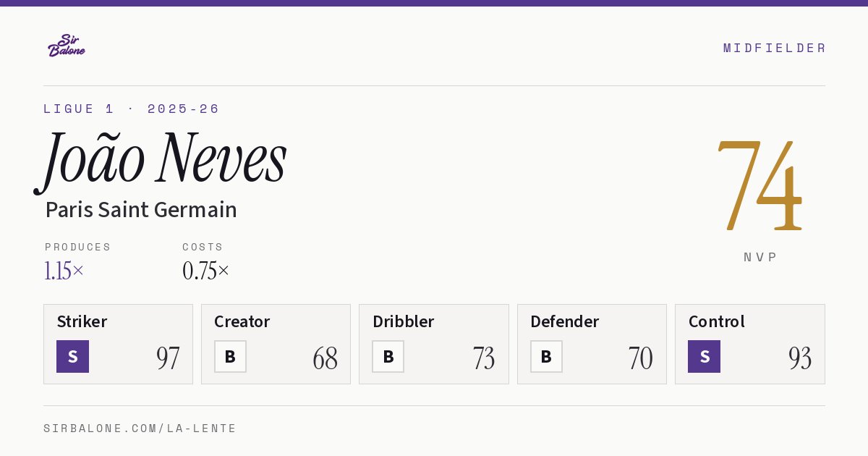868x456 pixels.
Task: Click the Control score 93
Action: pyautogui.click(x=800, y=358)
